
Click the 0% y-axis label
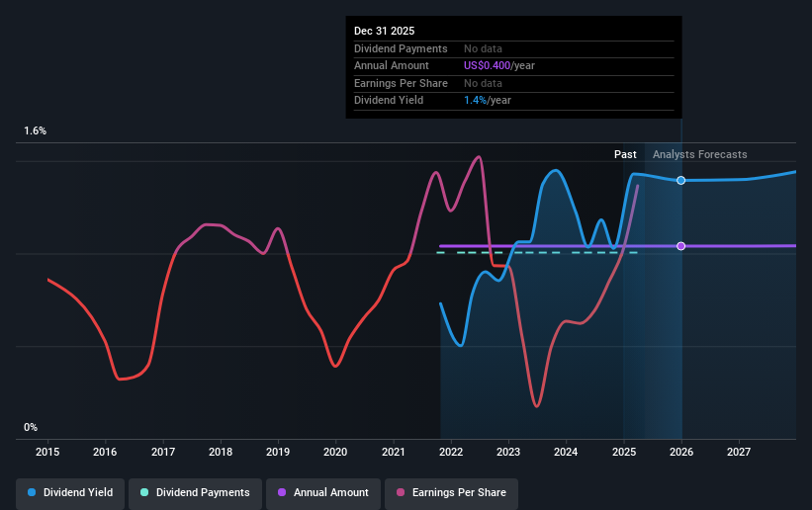pos(31,428)
